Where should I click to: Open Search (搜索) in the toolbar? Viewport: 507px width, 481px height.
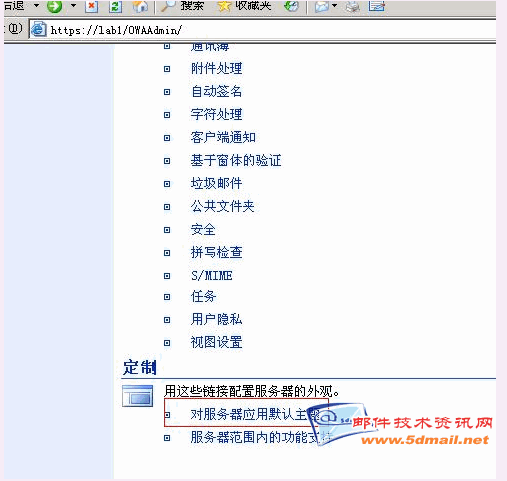[x=182, y=6]
